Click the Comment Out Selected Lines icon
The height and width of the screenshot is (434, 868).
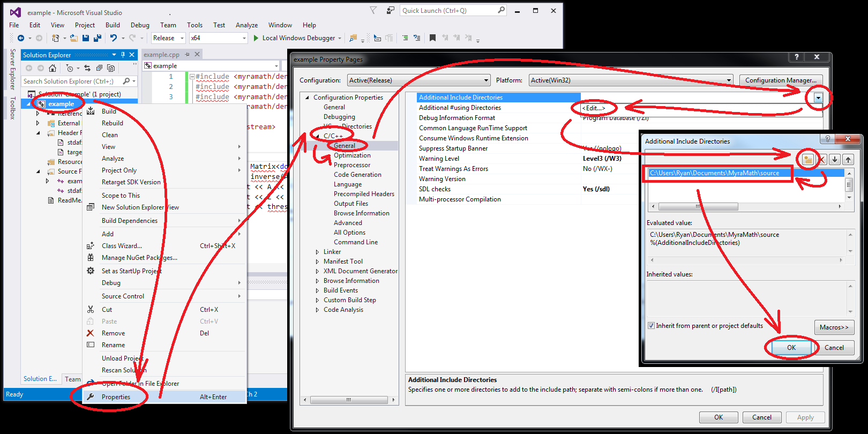(x=405, y=38)
